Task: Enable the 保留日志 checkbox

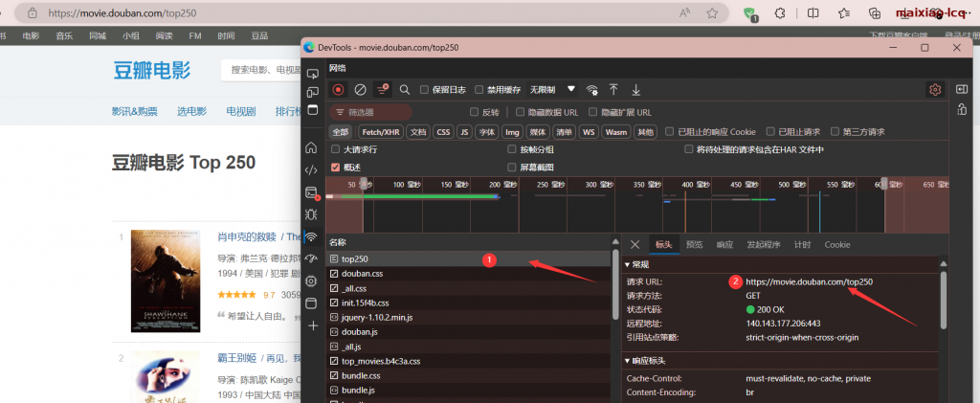Action: coord(425,90)
